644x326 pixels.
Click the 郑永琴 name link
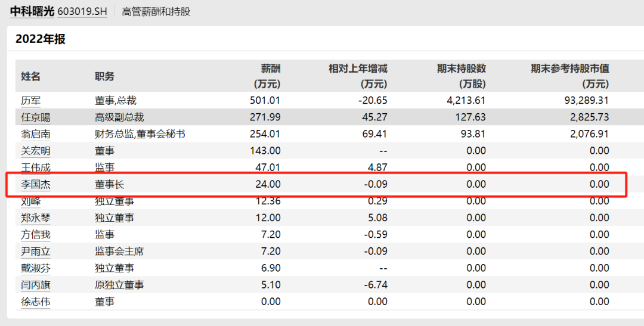36,218
